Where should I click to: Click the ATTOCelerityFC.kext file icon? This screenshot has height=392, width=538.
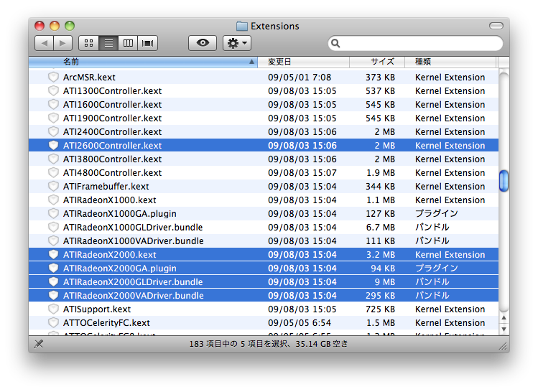pyautogui.click(x=53, y=323)
